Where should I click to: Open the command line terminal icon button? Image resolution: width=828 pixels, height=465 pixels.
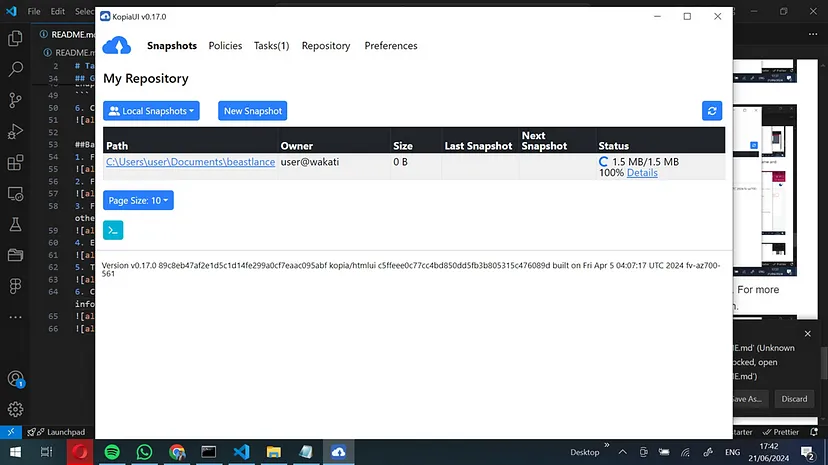pyautogui.click(x=113, y=230)
